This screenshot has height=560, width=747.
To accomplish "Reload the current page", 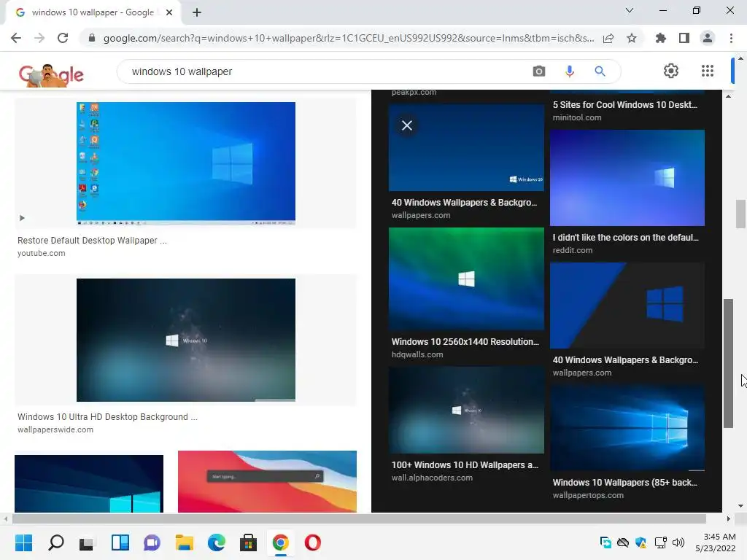I will click(x=63, y=38).
